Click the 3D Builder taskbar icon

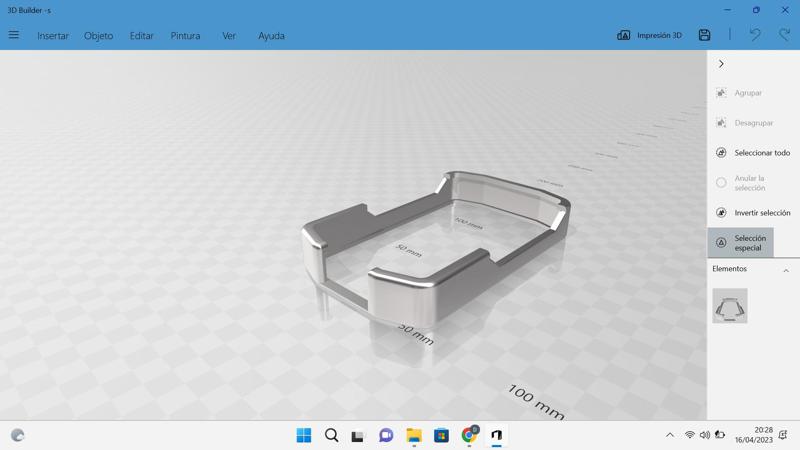point(496,435)
